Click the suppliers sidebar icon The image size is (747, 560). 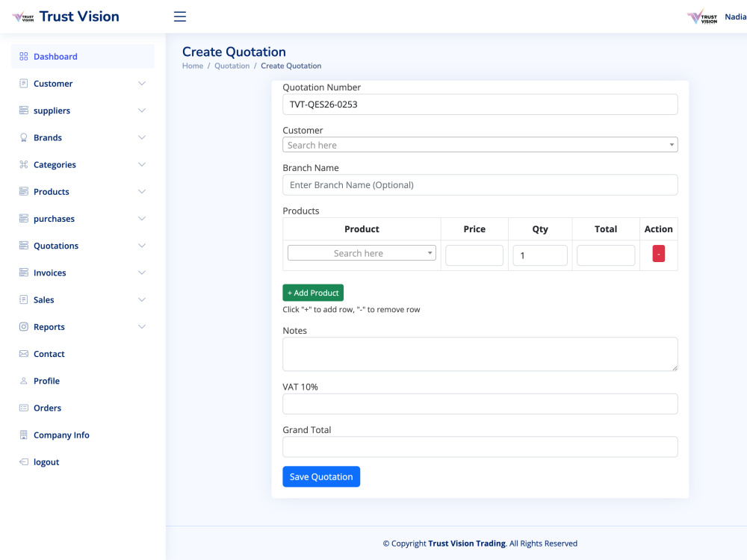(23, 111)
